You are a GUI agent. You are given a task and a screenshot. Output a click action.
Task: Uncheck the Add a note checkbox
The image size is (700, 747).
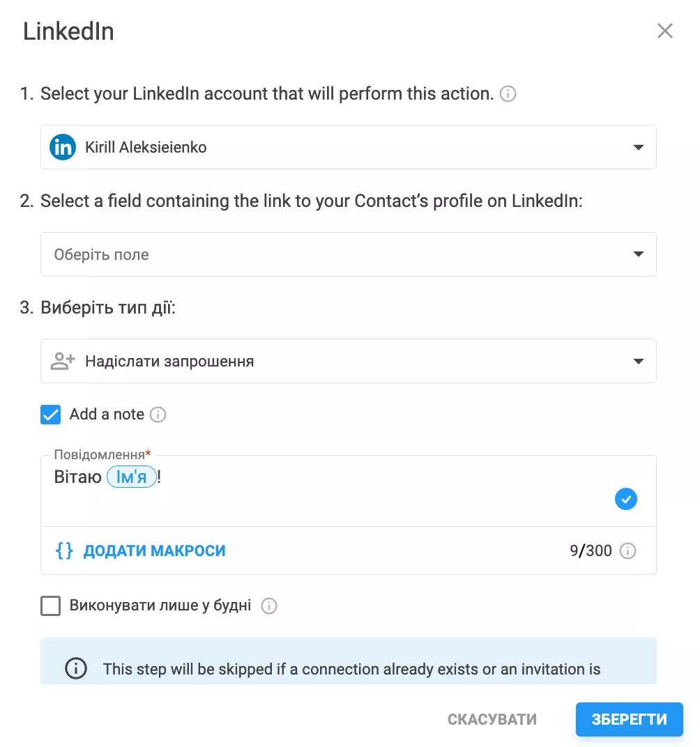pos(50,415)
